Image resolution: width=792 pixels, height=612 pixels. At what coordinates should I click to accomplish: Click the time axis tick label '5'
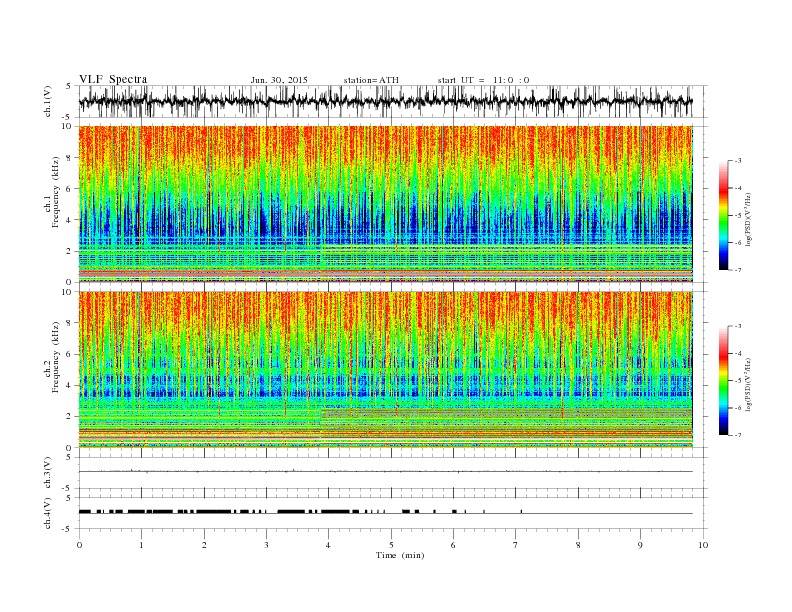pyautogui.click(x=391, y=545)
